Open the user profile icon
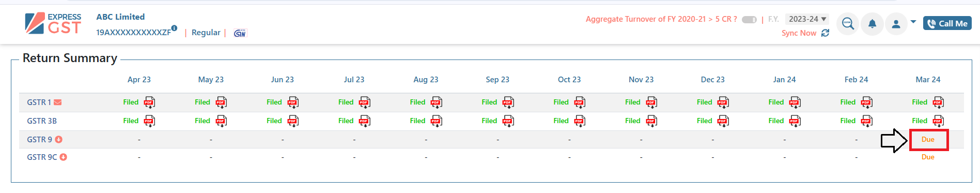Screen dimensions: 980x193 (x=896, y=24)
